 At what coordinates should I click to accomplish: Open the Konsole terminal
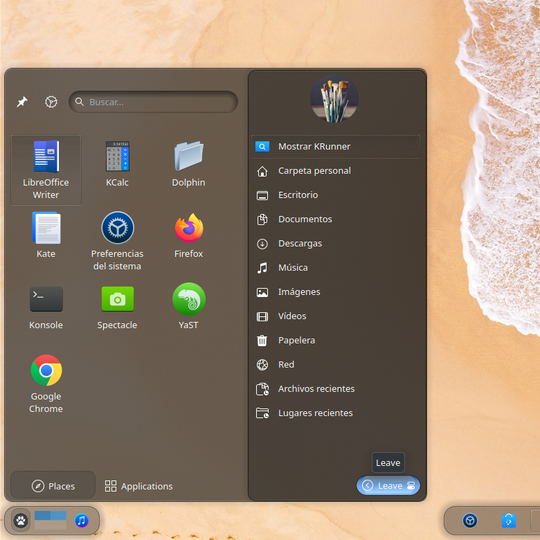click(x=46, y=306)
